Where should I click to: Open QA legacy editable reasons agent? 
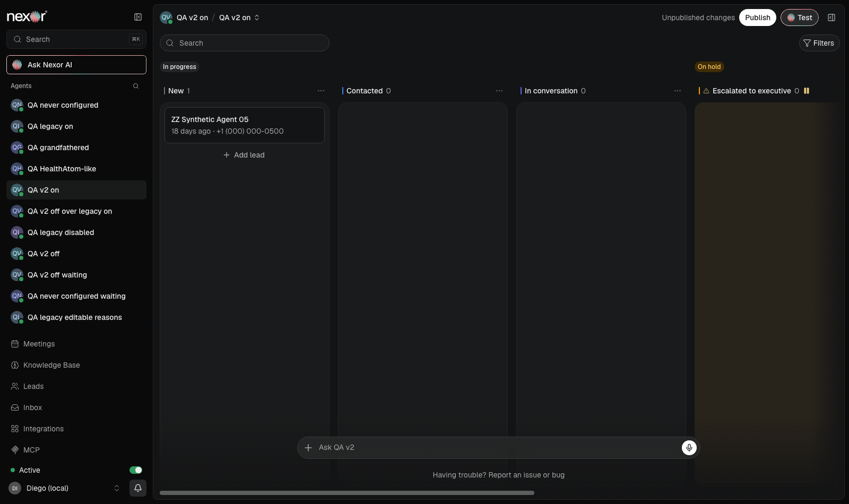point(76,317)
